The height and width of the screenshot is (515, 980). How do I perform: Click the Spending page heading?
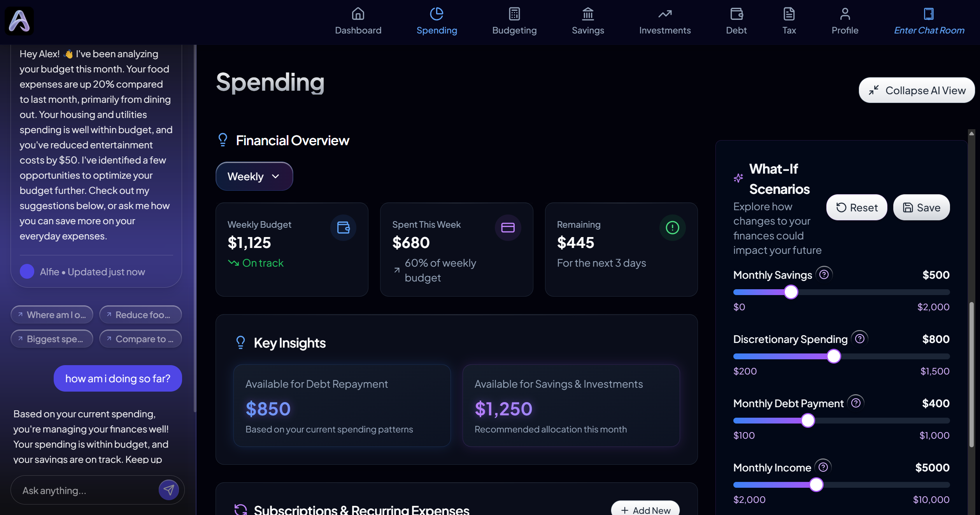[270, 82]
